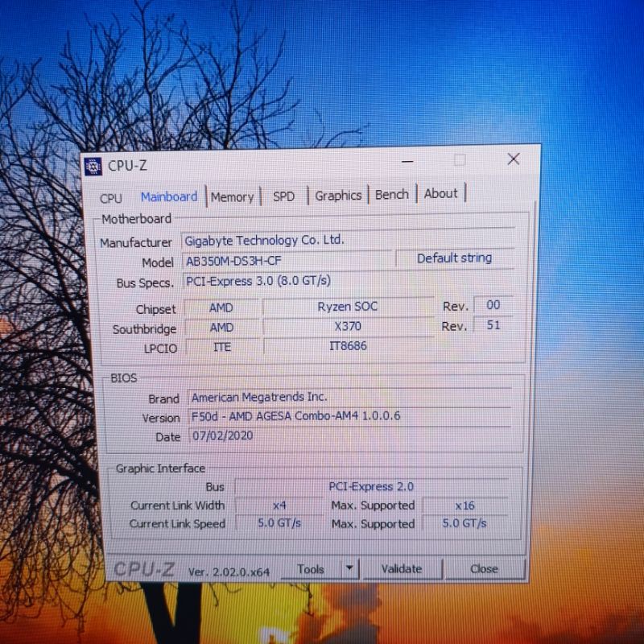Select the Mainboard tab
Viewport: 644px width, 644px height.
pyautogui.click(x=169, y=197)
